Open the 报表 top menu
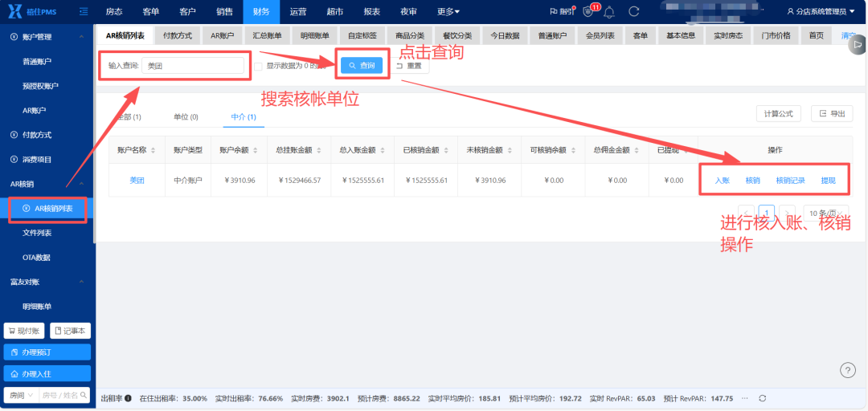 pyautogui.click(x=371, y=11)
